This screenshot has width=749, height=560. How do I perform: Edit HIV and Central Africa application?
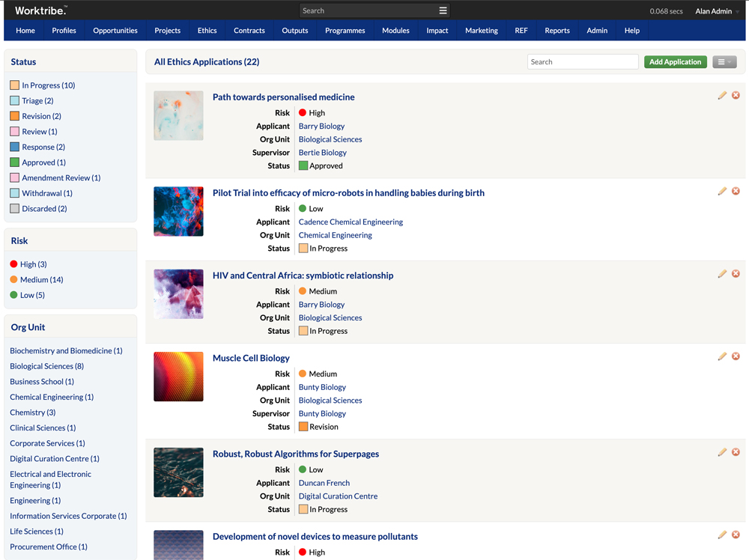point(722,273)
